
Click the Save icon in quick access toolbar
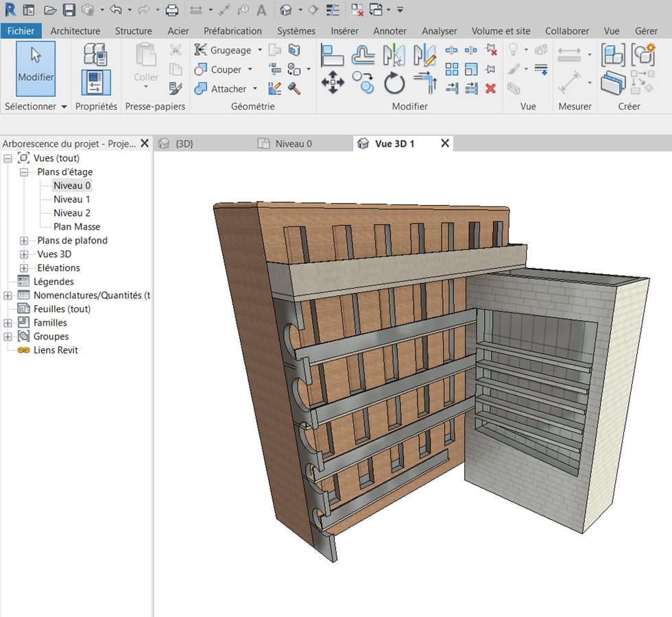[x=69, y=10]
